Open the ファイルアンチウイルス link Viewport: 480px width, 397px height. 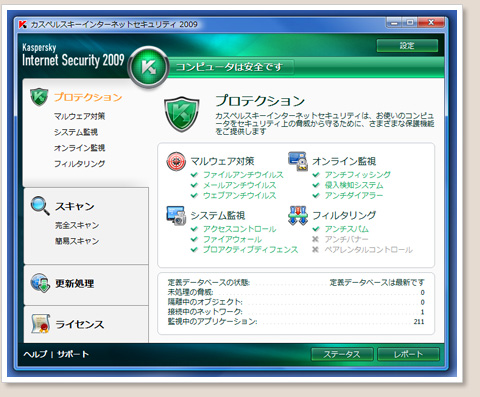(x=243, y=175)
